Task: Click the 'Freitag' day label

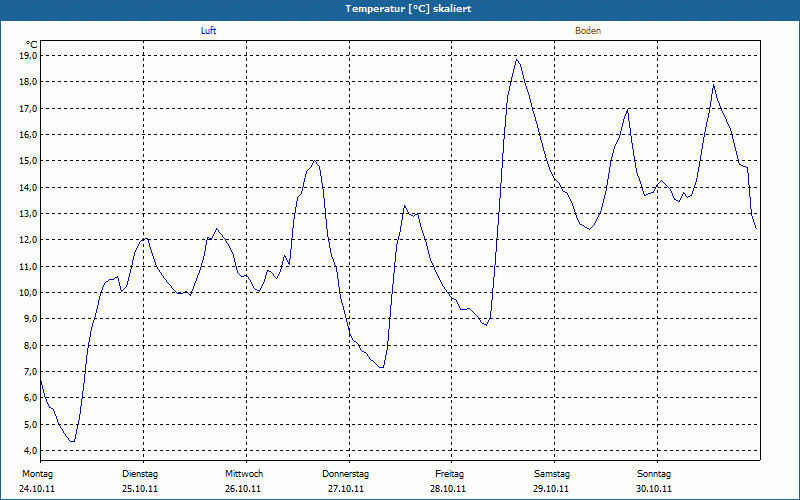Action: click(x=449, y=474)
